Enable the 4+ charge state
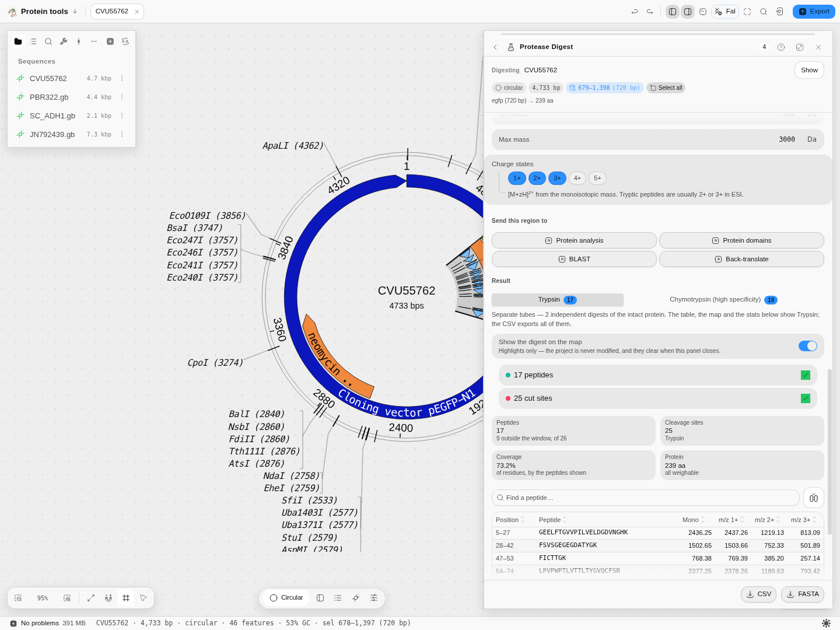 (577, 178)
